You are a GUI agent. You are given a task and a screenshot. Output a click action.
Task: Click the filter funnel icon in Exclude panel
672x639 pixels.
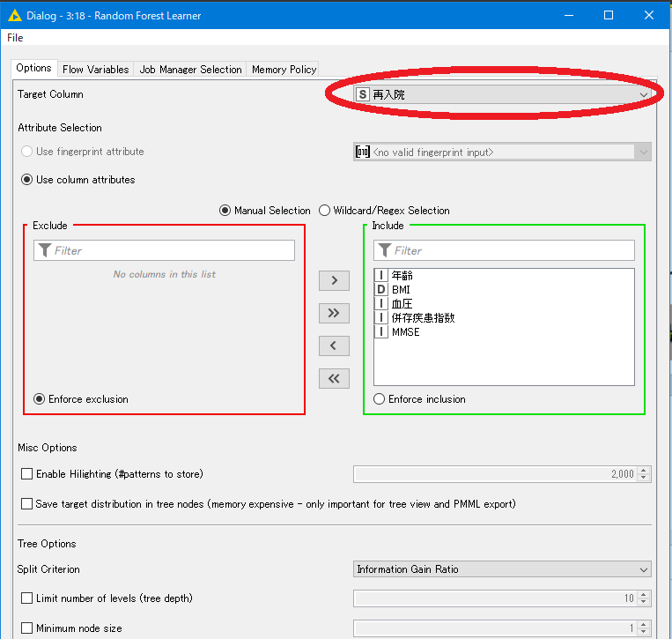pos(43,251)
